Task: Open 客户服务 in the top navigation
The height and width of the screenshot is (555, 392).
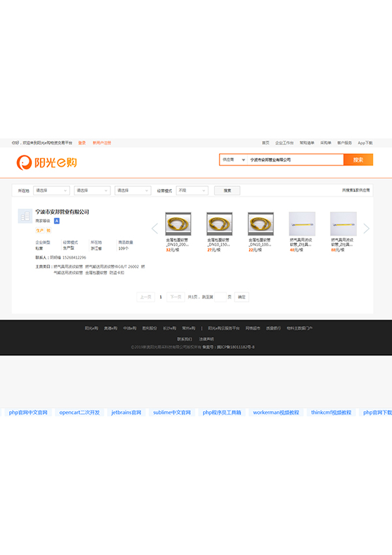Action: tap(344, 143)
